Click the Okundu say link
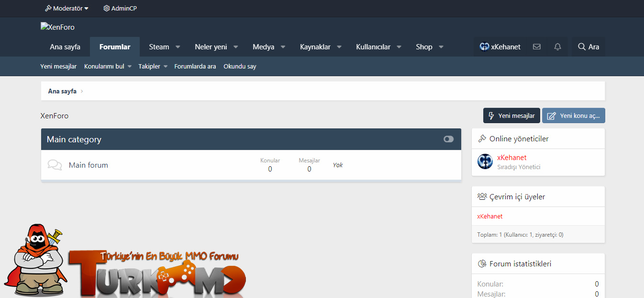Image resolution: width=644 pixels, height=298 pixels. (240, 67)
